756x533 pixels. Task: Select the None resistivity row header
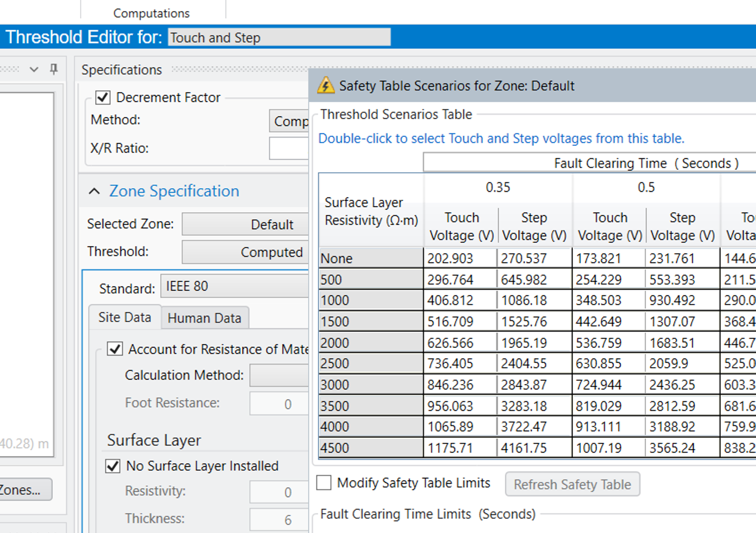pos(371,258)
